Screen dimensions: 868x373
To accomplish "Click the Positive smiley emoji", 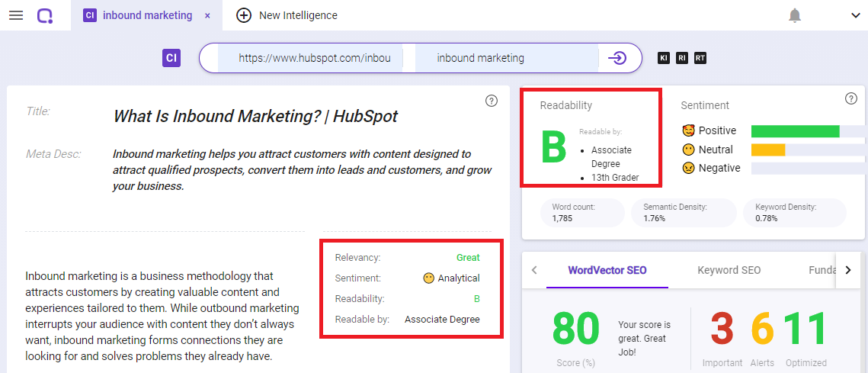I will [x=688, y=131].
